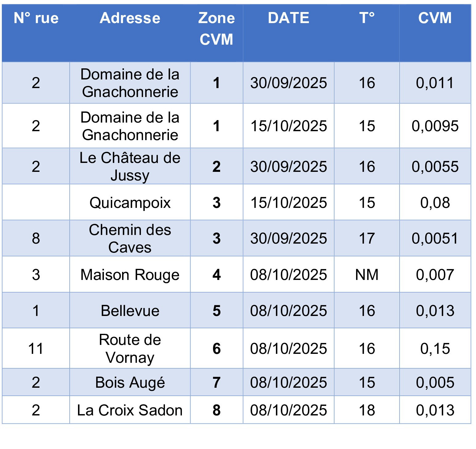
Task: Click the 'Chemin des Caves' address cell
Action: click(130, 238)
